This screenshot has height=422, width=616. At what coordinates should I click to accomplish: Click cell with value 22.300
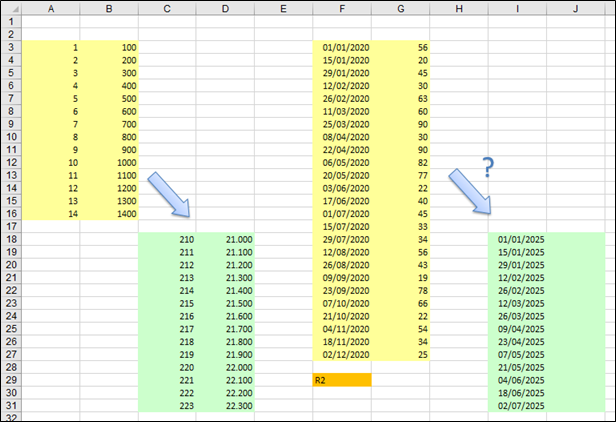[x=225, y=405]
